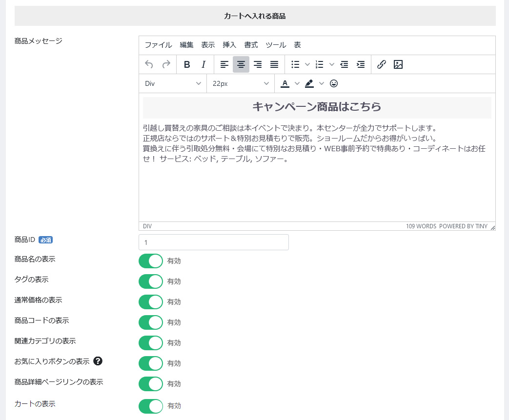
Task: Click the 必須 badge beside 商品ID
Action: 46,240
